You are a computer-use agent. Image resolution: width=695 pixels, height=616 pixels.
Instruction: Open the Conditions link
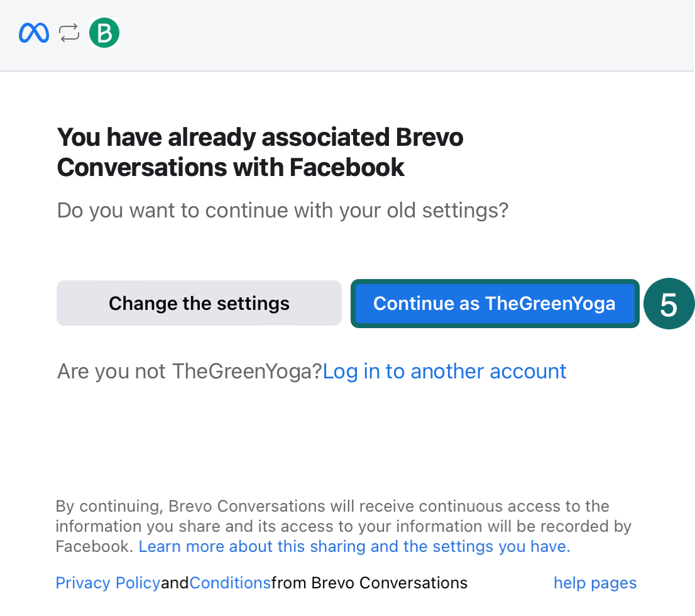(x=230, y=583)
